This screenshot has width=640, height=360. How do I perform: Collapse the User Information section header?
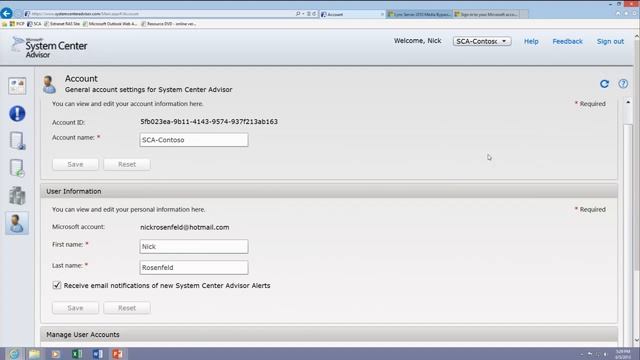pyautogui.click(x=329, y=191)
